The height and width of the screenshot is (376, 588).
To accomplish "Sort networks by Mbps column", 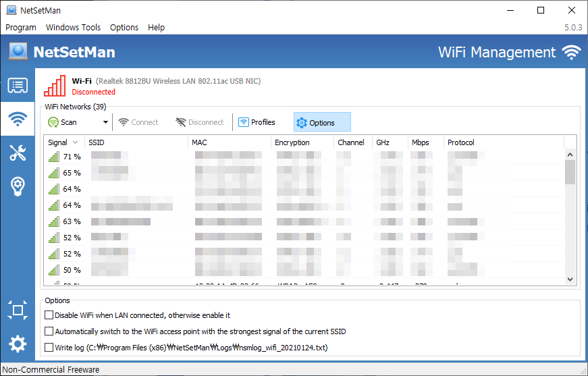I will [425, 142].
